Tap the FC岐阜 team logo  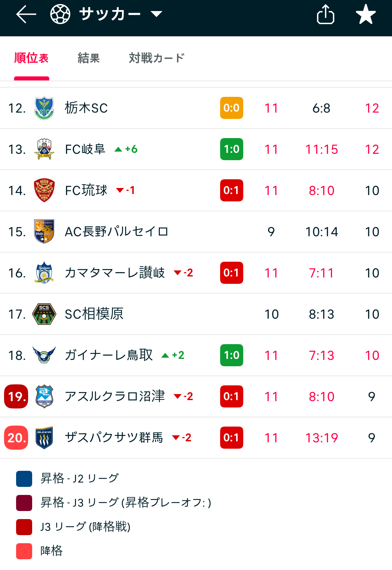[44, 149]
